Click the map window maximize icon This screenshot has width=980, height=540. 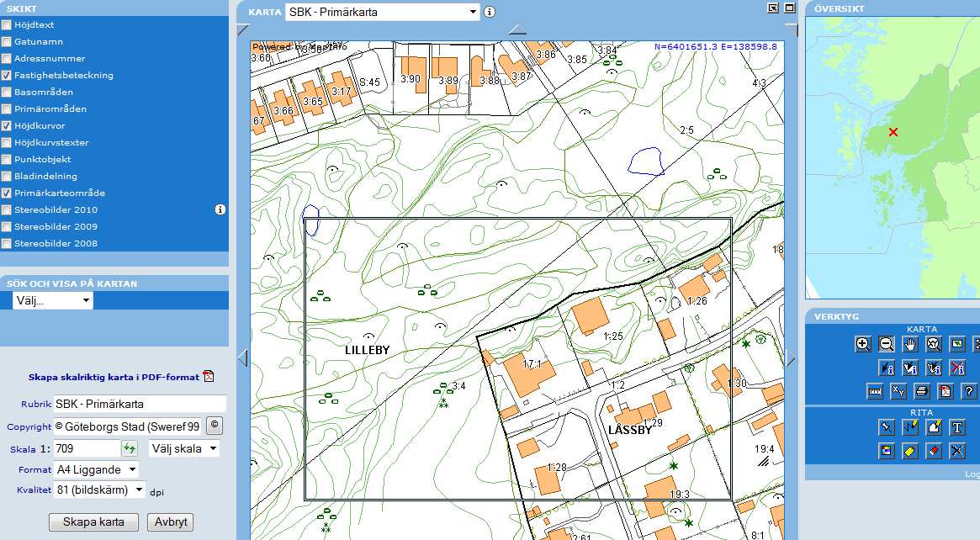[789, 8]
